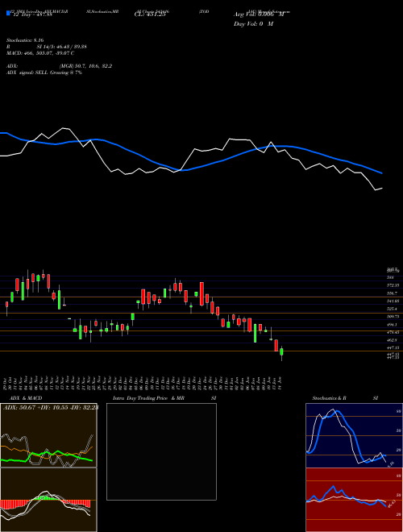Click the 509.75 price axis label
This screenshot has width=403, height=532.
(x=393, y=317)
